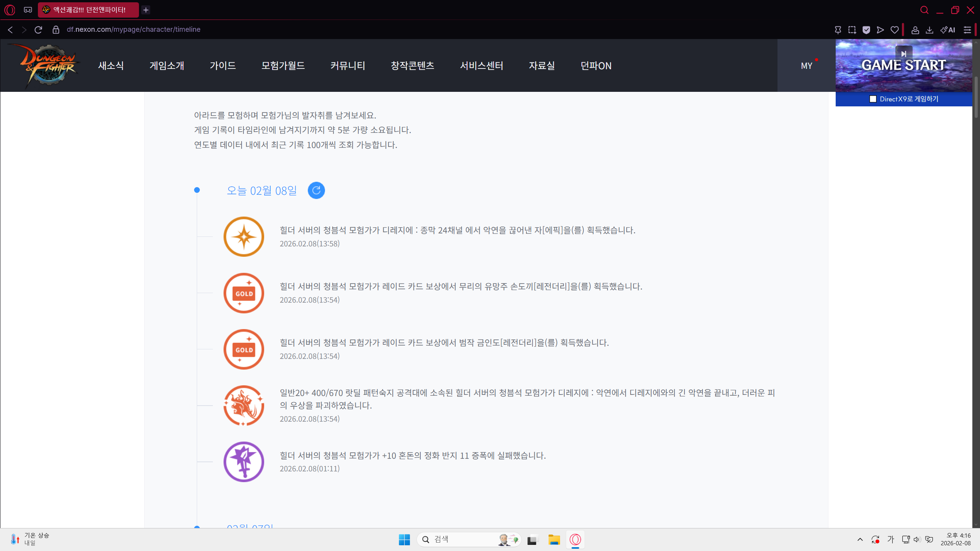
Task: Click the raid clear dragon icon
Action: (x=244, y=406)
